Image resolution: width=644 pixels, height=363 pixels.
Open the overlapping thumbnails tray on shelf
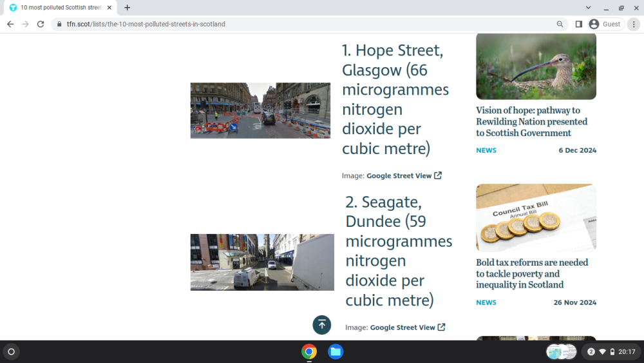point(561,352)
